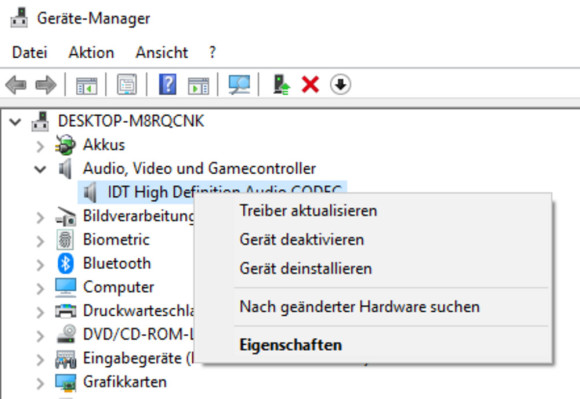
Task: Collapse Audio, Video und Gamecontroller category
Action: [x=40, y=169]
